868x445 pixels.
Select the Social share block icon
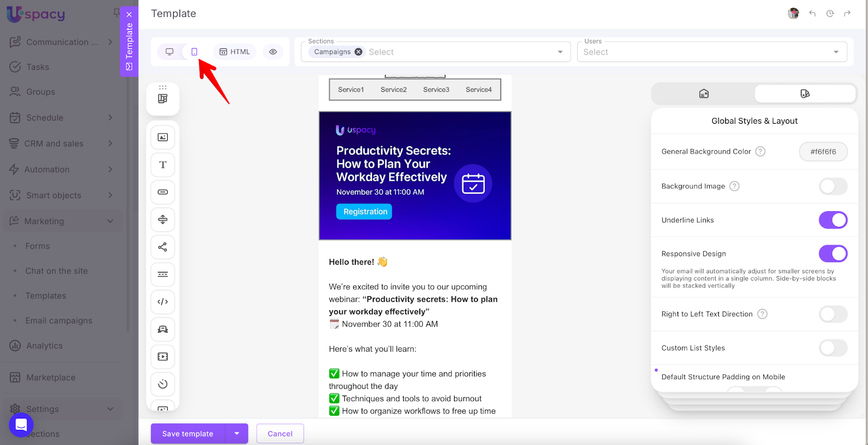tap(163, 247)
